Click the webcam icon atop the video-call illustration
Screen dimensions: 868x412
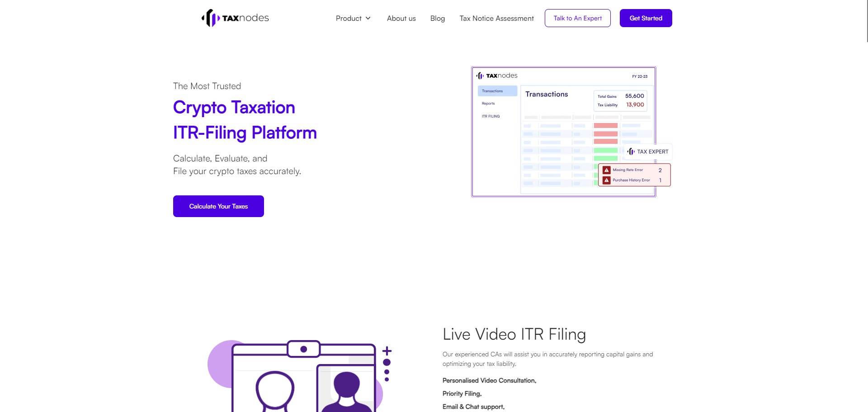[x=303, y=349]
